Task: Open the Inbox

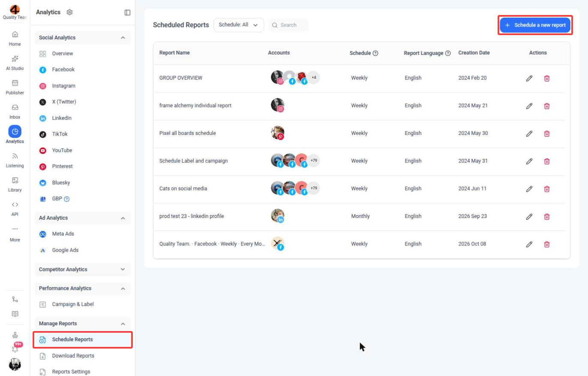Action: (15, 111)
